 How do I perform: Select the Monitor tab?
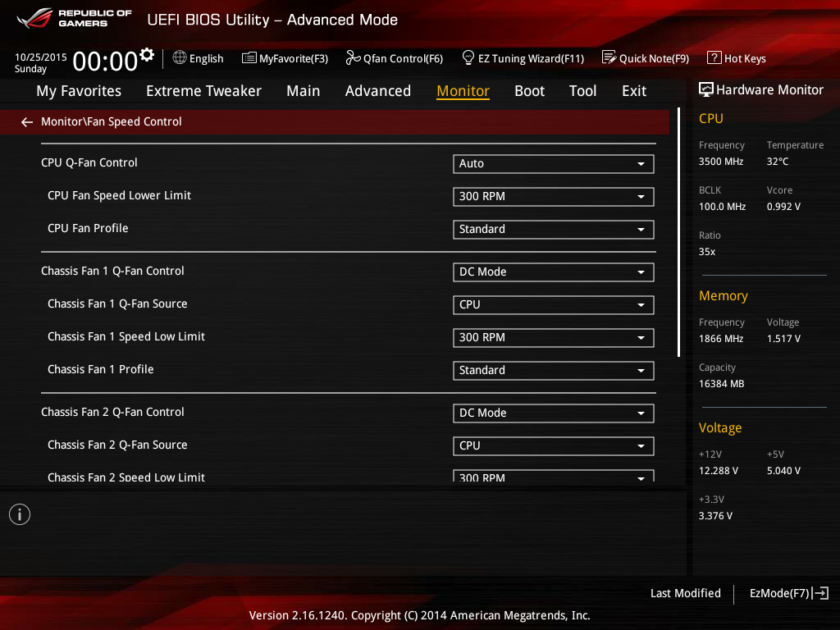point(463,91)
